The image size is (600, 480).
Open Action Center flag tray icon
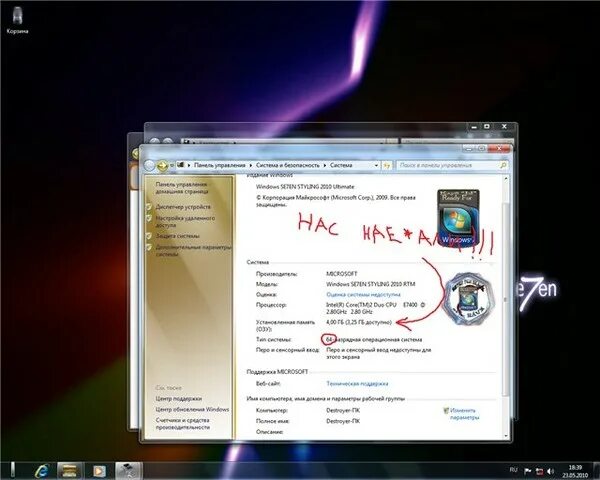click(527, 471)
